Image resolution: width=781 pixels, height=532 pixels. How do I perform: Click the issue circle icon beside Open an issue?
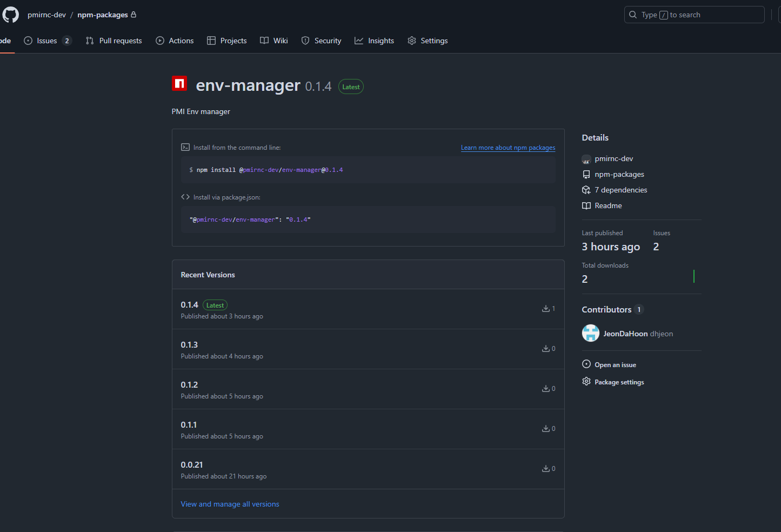click(586, 364)
